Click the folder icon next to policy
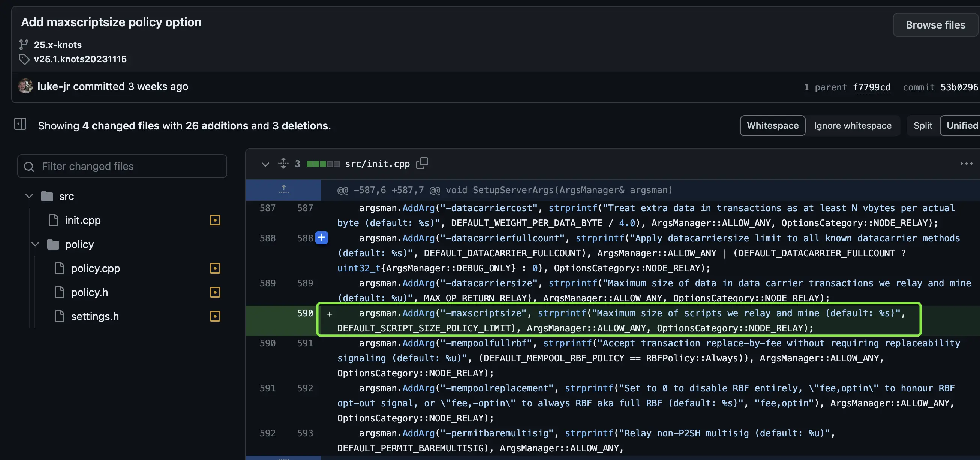980x460 pixels. [53, 244]
